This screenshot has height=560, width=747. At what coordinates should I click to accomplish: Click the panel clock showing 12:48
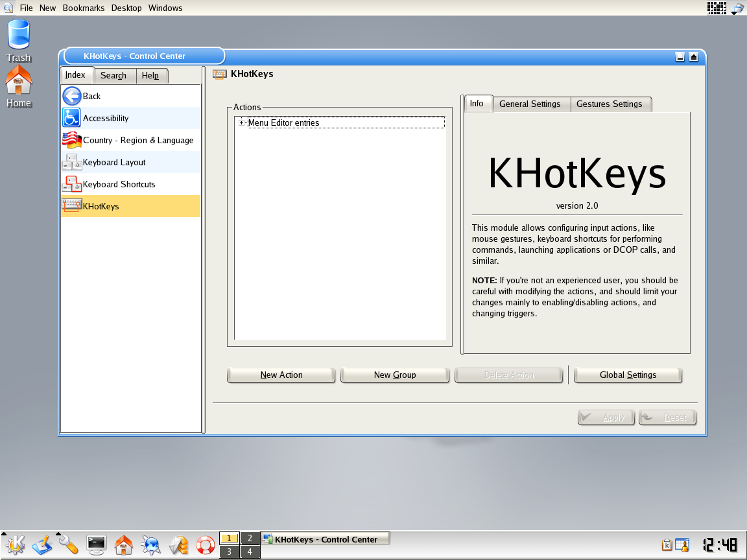[720, 544]
